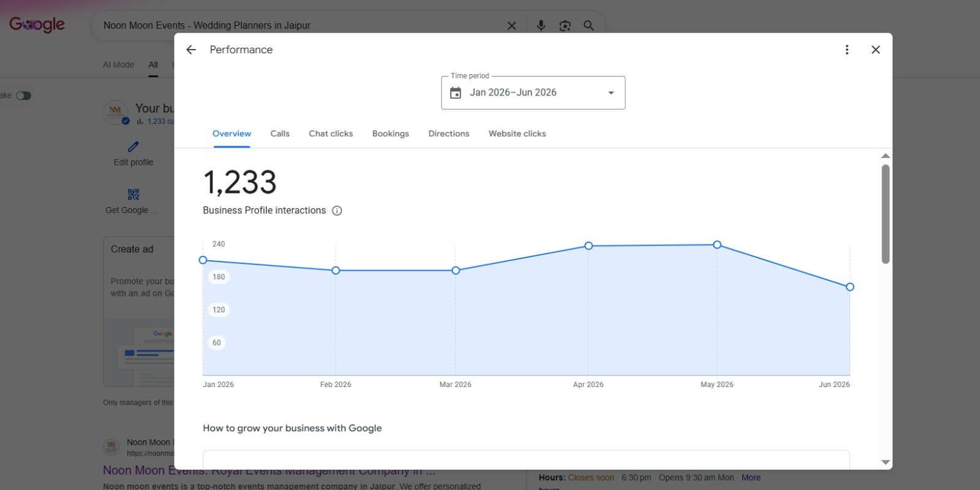Clear the Google search box text
Screen dimensions: 980x490
tap(512, 26)
